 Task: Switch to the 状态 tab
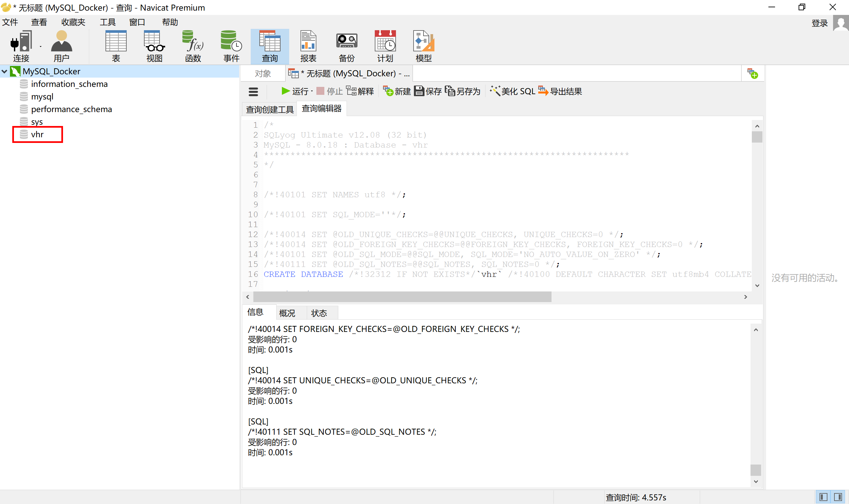319,313
